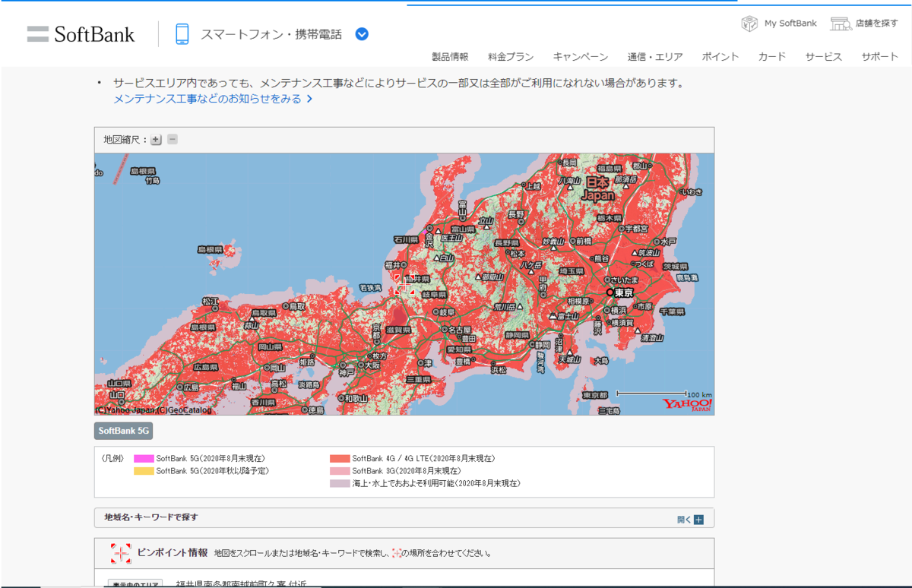Click the red 4G / 4G LTE legend swatch
This screenshot has width=912, height=588.
point(340,459)
